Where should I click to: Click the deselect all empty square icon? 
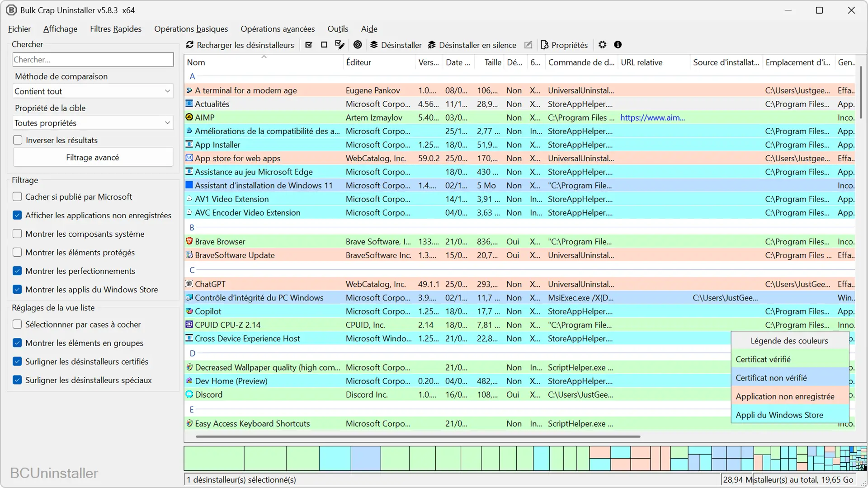pos(324,45)
